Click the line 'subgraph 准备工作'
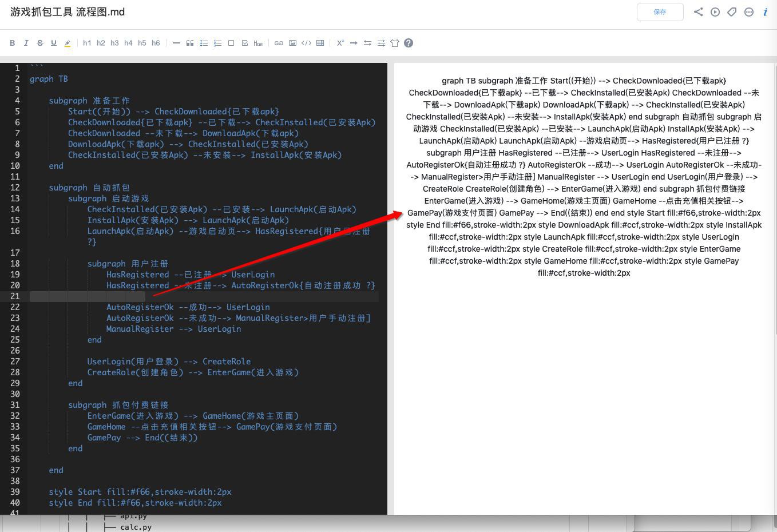 [x=89, y=101]
